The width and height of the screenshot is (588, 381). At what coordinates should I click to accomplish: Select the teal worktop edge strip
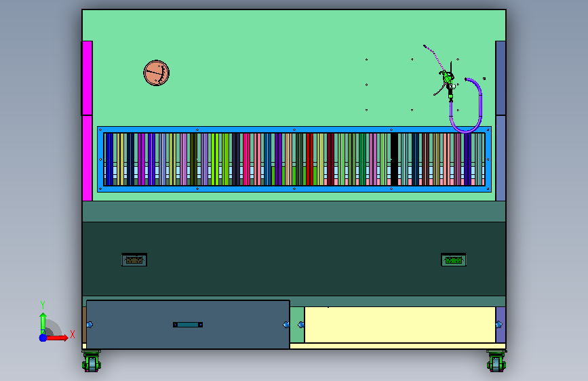tap(294, 212)
